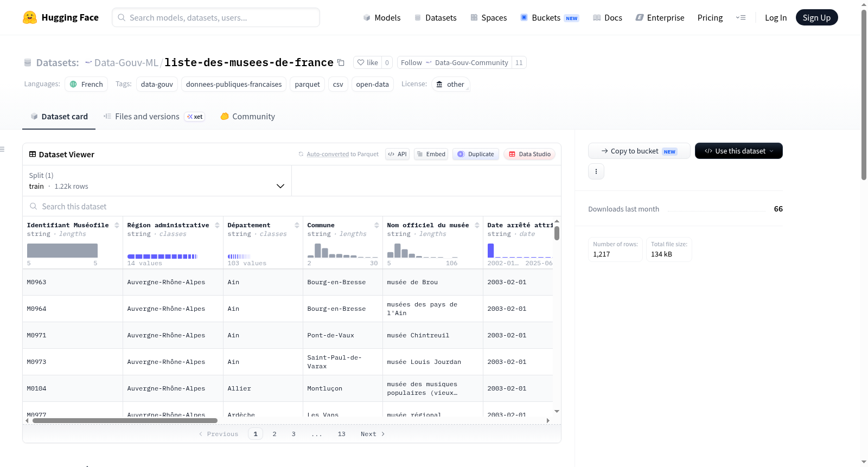Image resolution: width=868 pixels, height=467 pixels.
Task: Click the open-data tag
Action: [x=372, y=84]
